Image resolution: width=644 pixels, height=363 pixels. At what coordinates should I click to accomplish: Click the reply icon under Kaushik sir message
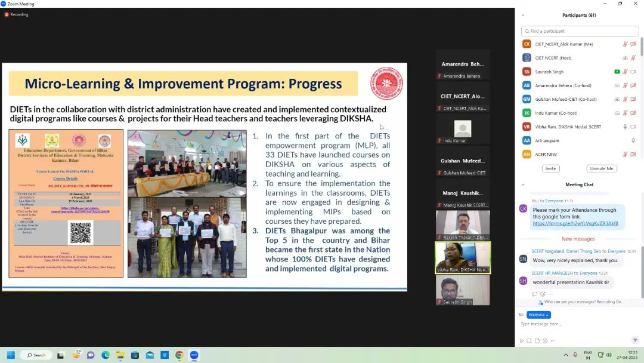[x=534, y=294]
